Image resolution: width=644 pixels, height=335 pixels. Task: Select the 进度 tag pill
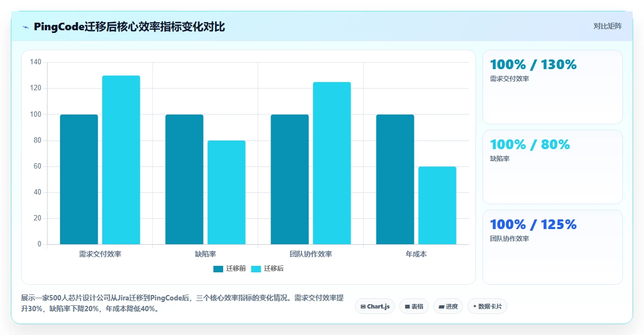coord(448,306)
